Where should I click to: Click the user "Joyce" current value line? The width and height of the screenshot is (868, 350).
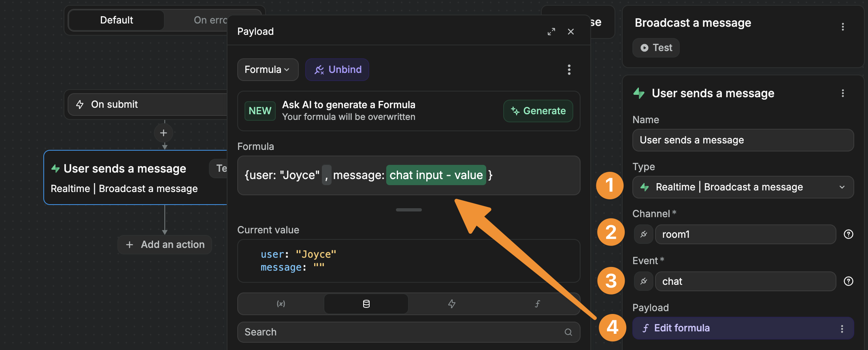[298, 254]
